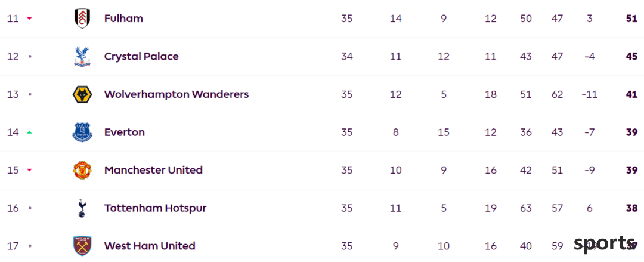Click Fulham's red position-down arrow
Screen dimensions: 644x262
point(29,19)
